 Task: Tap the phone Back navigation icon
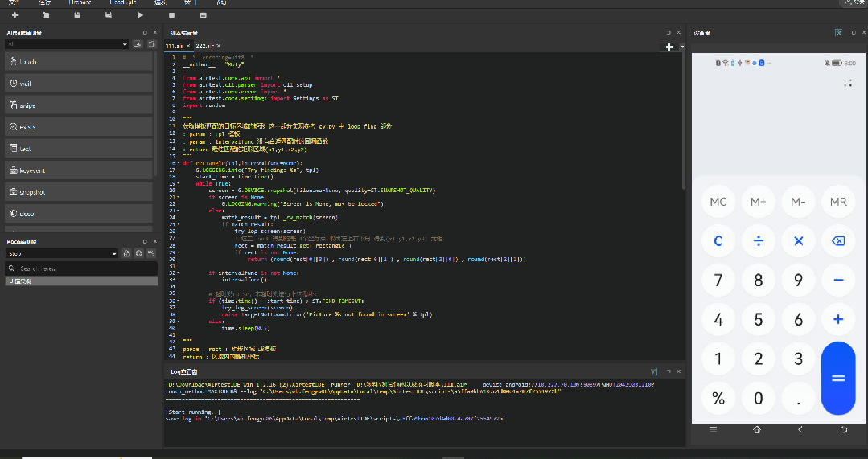[x=800, y=430]
